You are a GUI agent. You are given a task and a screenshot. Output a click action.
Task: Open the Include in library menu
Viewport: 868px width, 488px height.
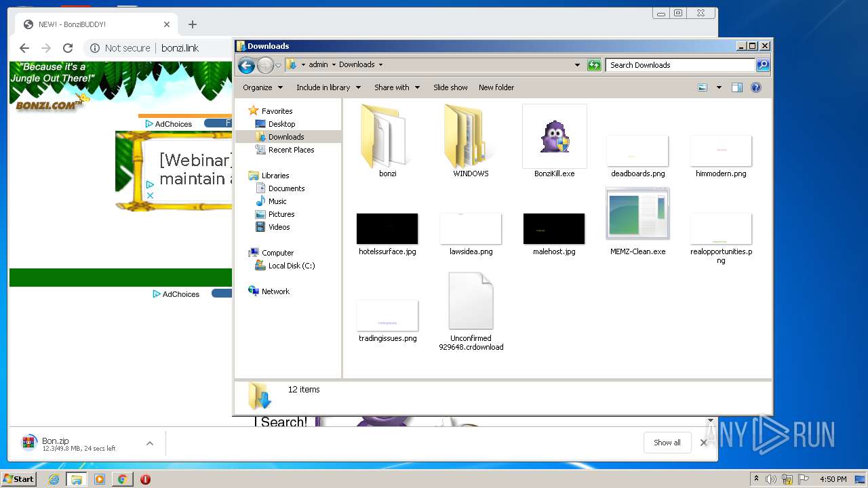(328, 87)
